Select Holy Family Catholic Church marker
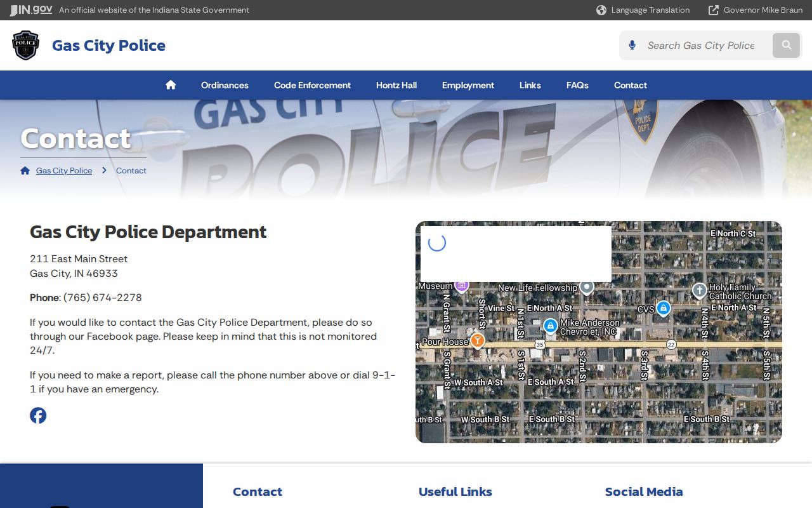 pos(699,291)
